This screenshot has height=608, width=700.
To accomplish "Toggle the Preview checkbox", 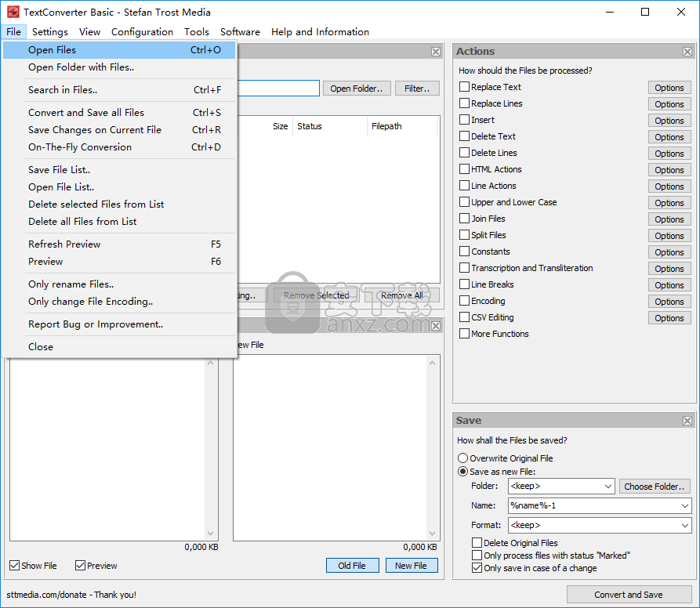I will tap(81, 566).
